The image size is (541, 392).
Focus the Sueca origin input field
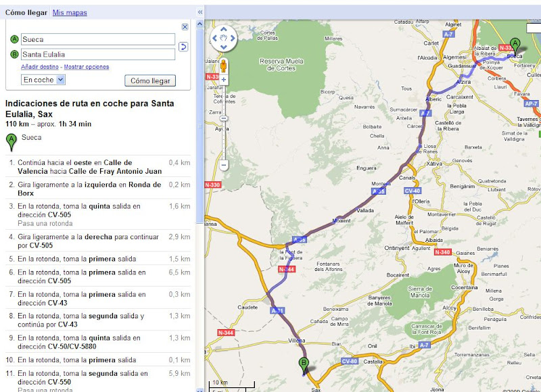(98, 39)
